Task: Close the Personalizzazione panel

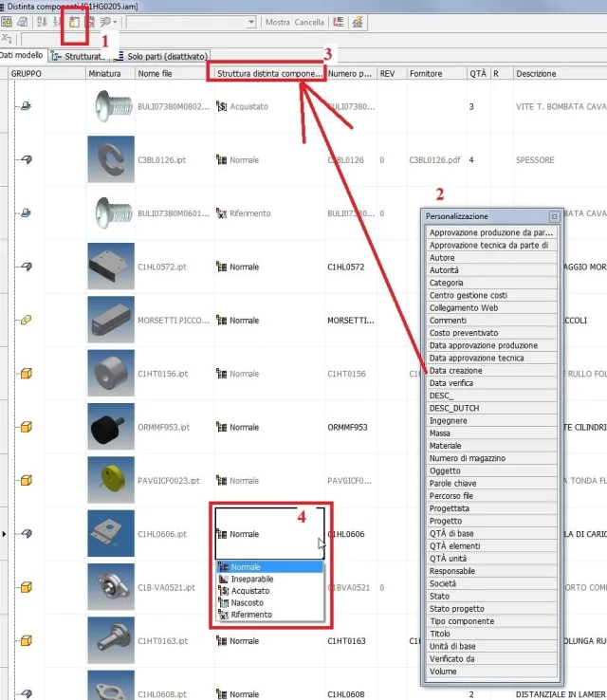Action: tap(554, 216)
